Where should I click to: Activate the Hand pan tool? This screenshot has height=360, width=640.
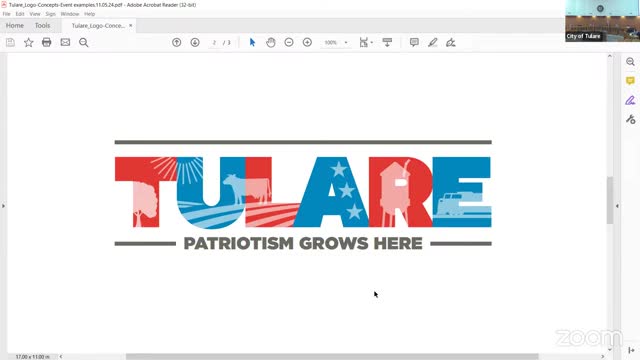(x=271, y=42)
